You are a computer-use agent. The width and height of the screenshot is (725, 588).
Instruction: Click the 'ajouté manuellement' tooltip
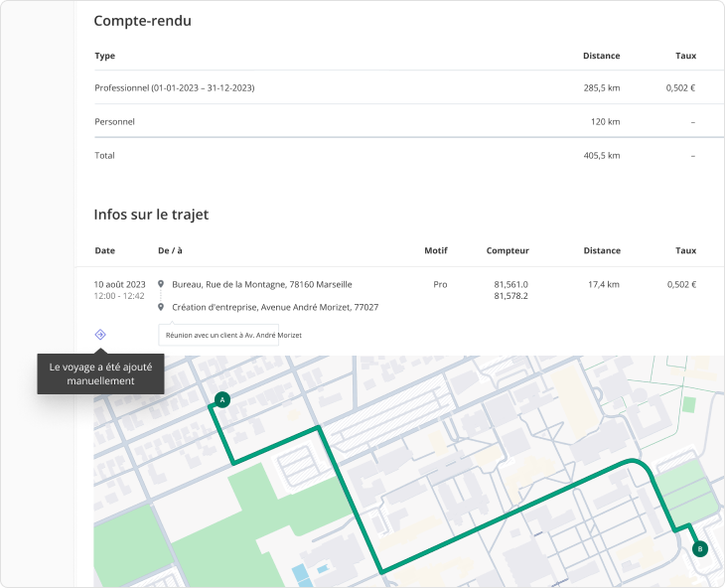pyautogui.click(x=100, y=373)
